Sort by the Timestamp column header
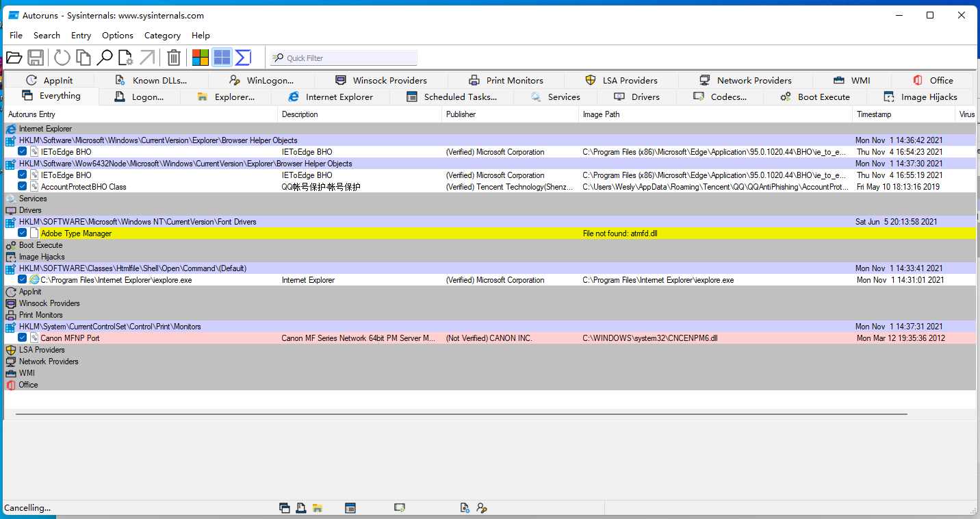This screenshot has height=519, width=980. (874, 114)
